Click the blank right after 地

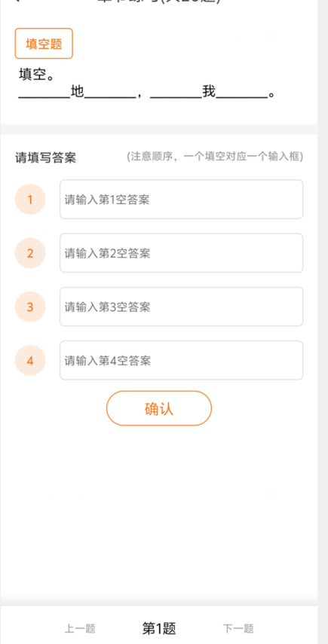110,93
